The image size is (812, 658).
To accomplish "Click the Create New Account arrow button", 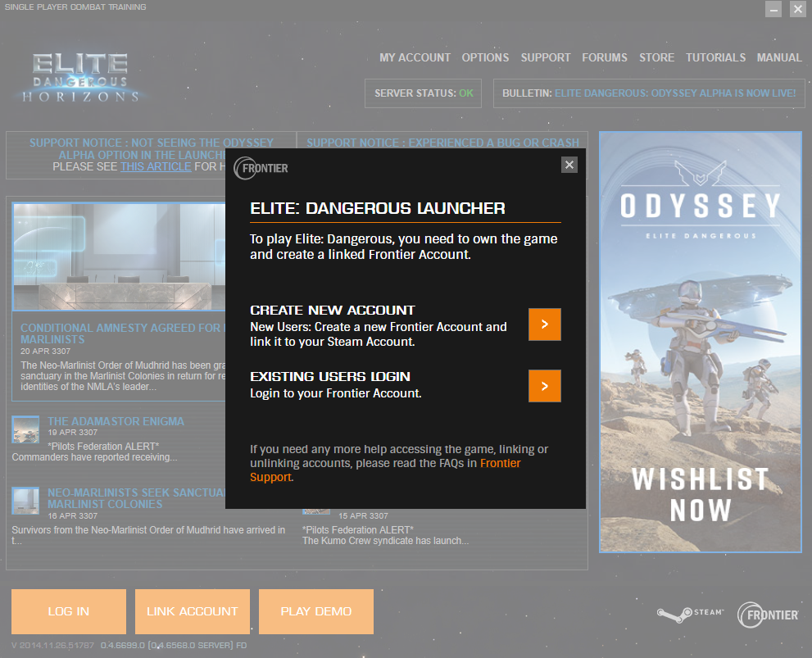I will click(x=544, y=324).
